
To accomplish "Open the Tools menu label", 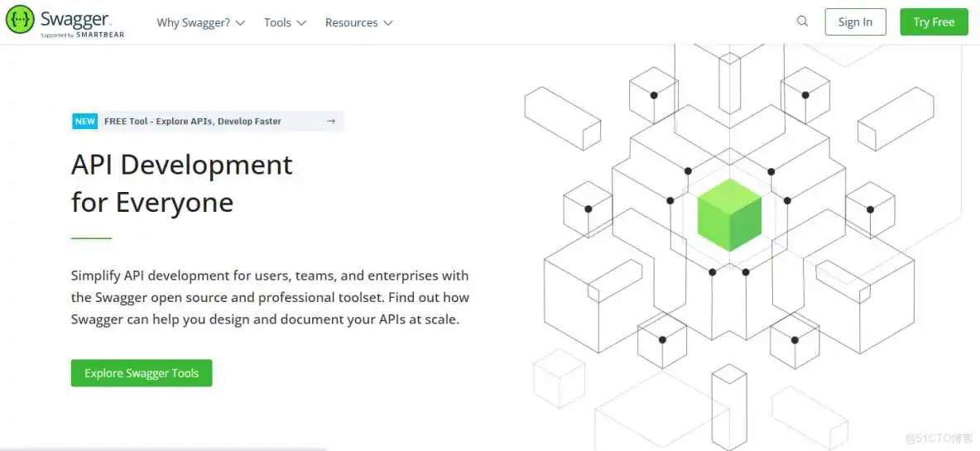I will (x=277, y=22).
